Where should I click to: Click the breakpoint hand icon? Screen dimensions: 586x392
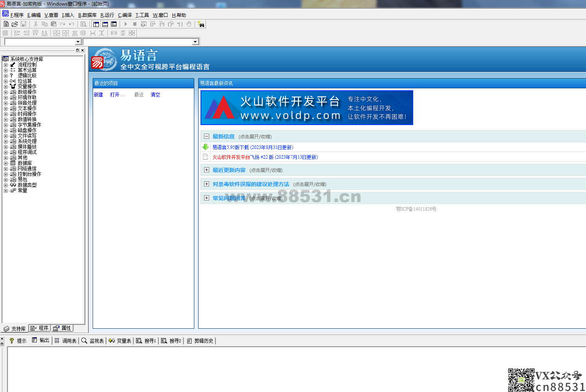point(189,24)
